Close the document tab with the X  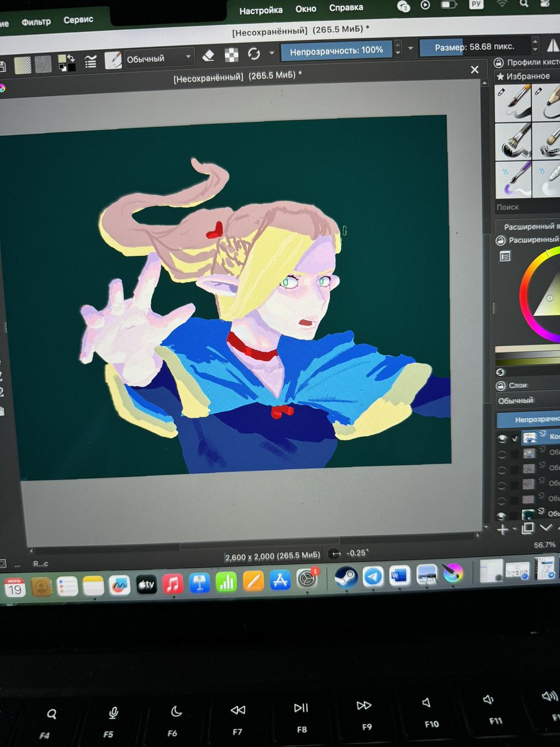[x=475, y=70]
